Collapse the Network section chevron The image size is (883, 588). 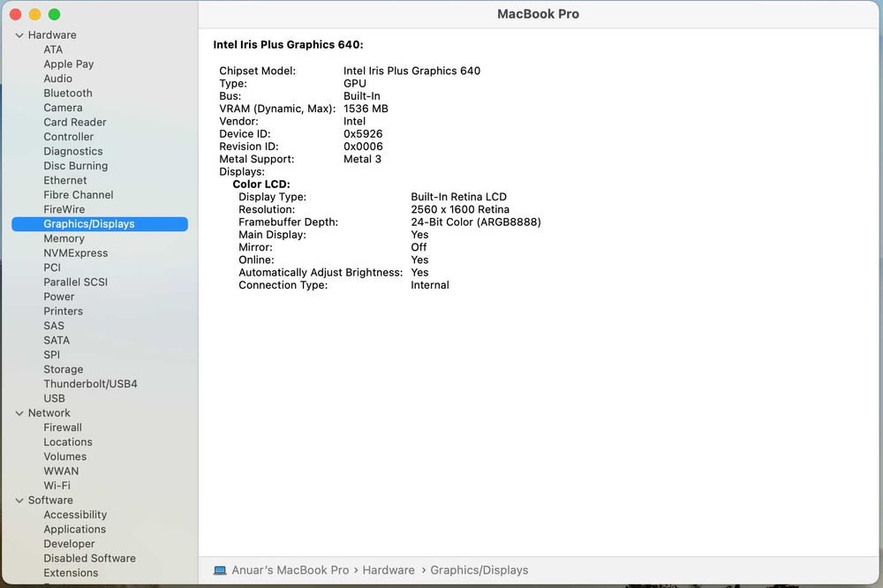pos(19,413)
